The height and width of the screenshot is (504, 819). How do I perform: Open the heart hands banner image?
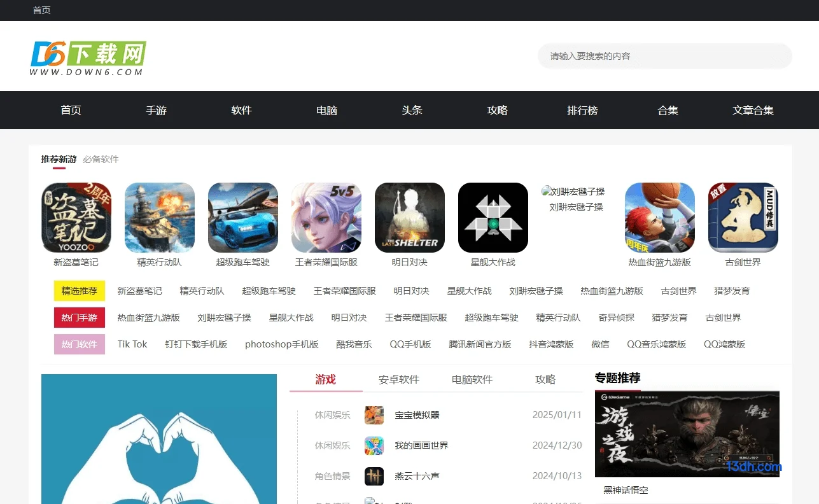[x=159, y=439]
